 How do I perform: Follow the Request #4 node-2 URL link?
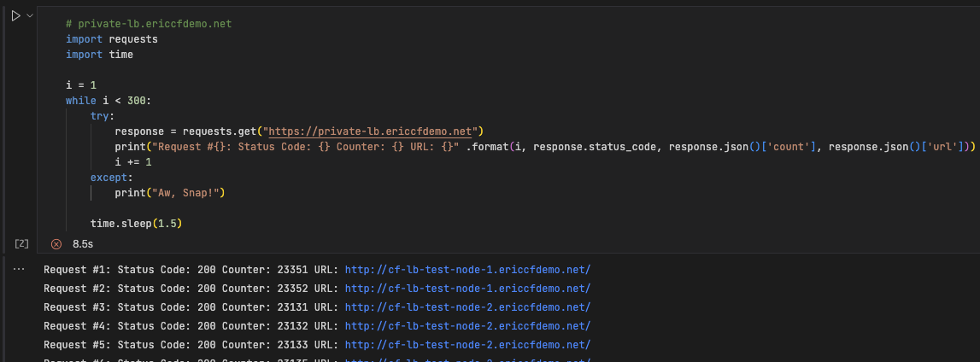467,326
